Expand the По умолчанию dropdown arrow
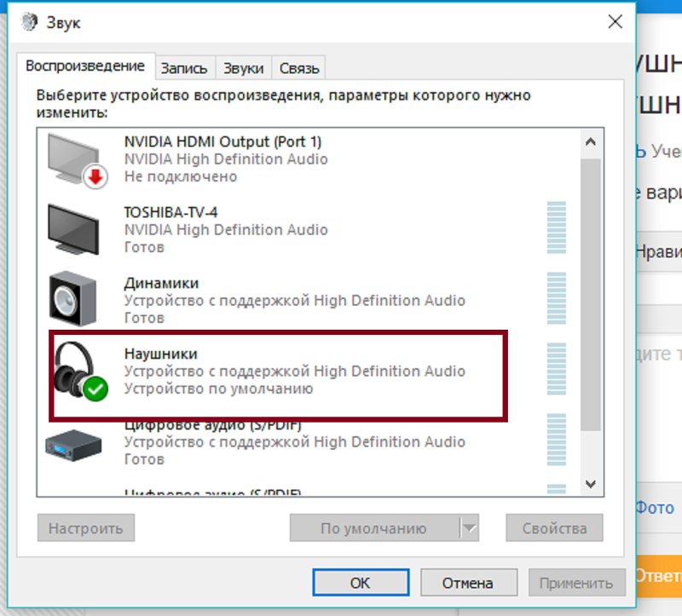Viewport: 682px width, 616px height. [x=470, y=528]
